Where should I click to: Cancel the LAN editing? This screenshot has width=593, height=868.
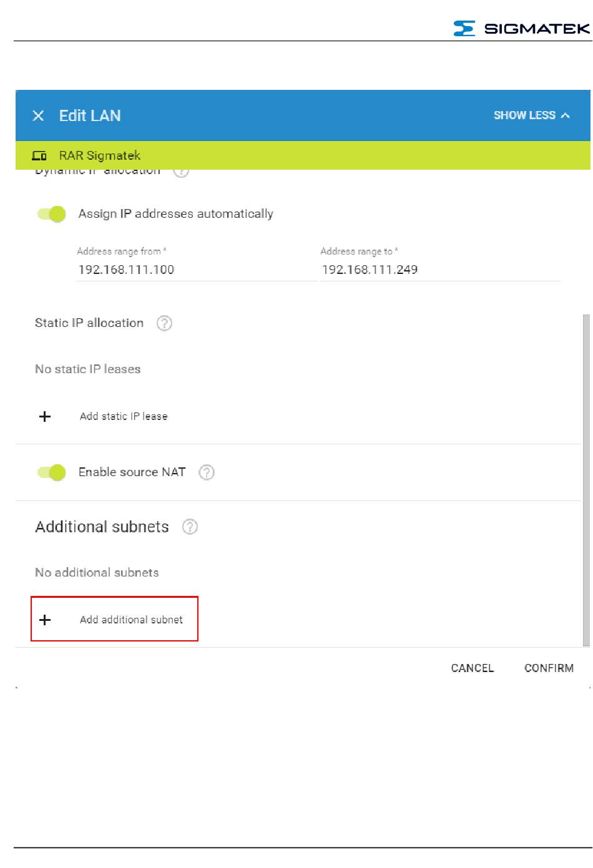[473, 668]
